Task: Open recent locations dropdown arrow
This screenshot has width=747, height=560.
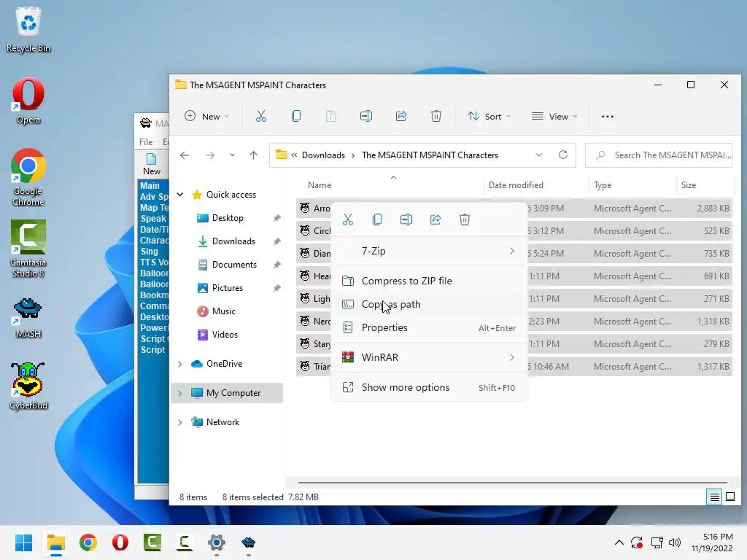Action: (232, 155)
